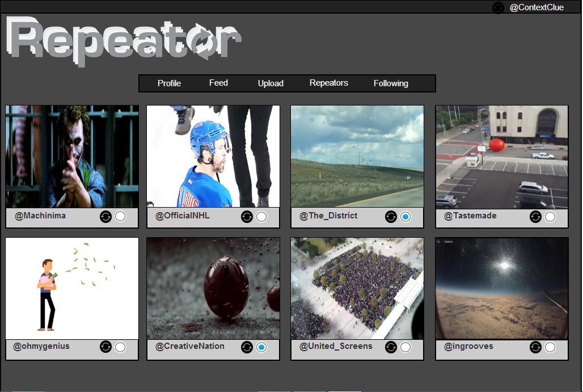The height and width of the screenshot is (392, 583).
Task: Open the Upload tab
Action: coord(271,83)
